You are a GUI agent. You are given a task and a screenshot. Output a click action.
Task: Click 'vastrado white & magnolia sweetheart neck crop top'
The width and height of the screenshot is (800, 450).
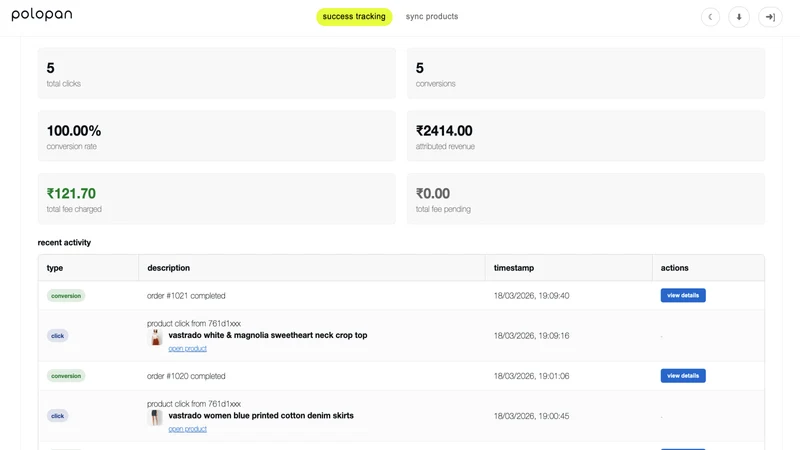point(268,335)
